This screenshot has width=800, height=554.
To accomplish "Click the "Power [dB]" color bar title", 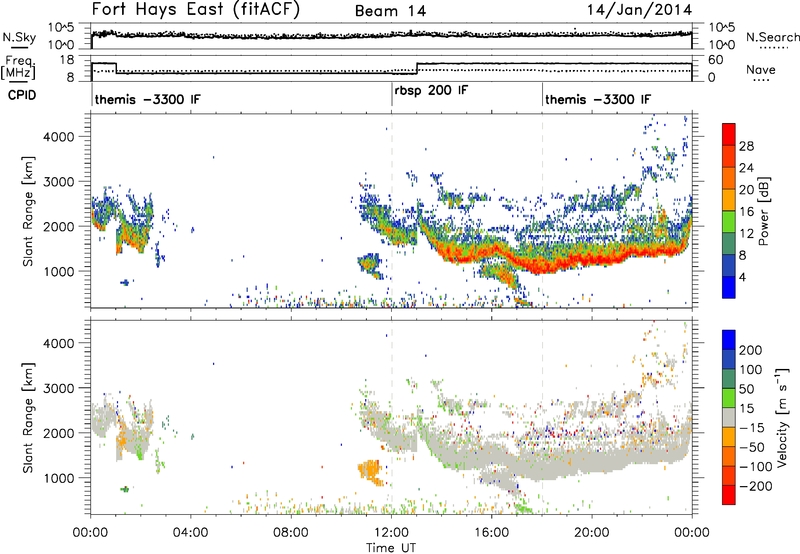I will click(763, 211).
